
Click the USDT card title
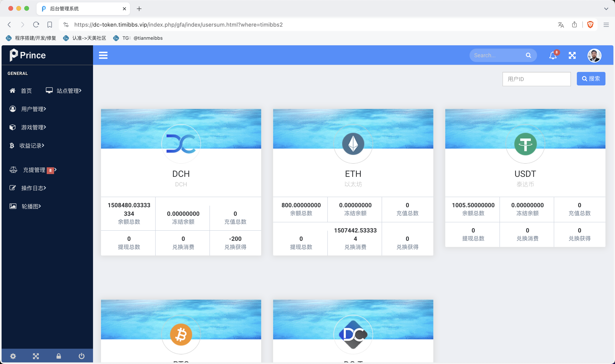coord(525,174)
